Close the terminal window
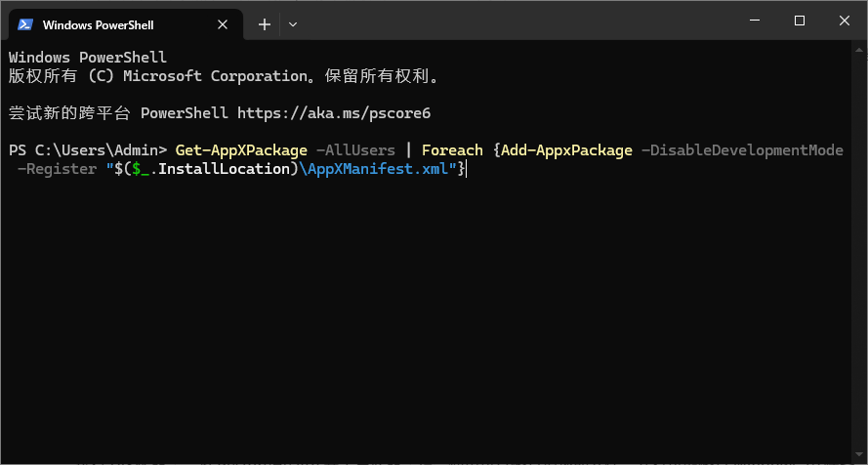The height and width of the screenshot is (465, 868). [845, 21]
